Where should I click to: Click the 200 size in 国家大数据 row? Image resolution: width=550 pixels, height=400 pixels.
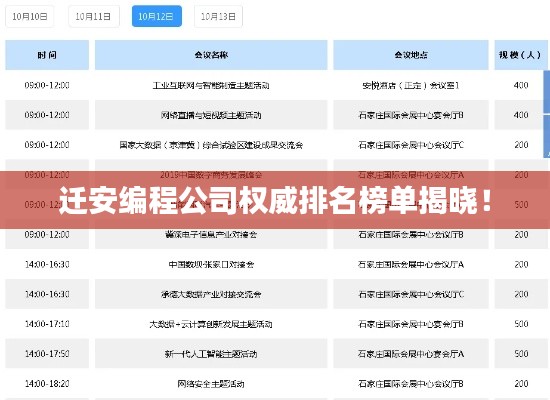click(521, 145)
